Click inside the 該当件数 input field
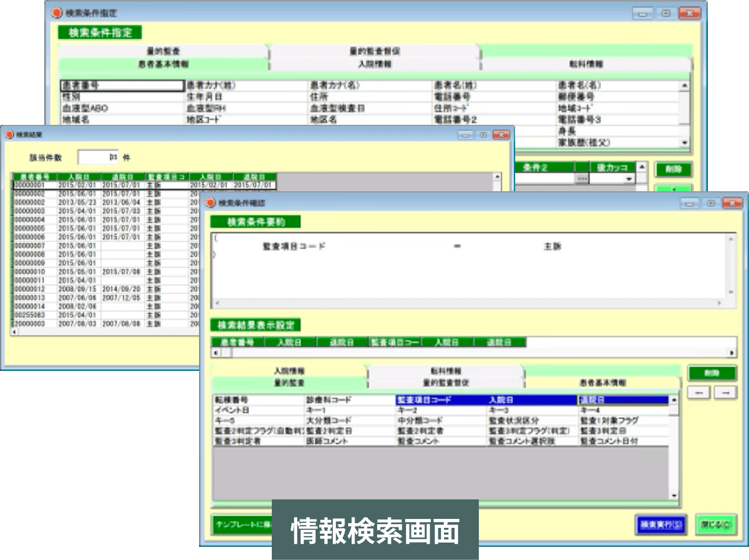The width and height of the screenshot is (749, 560). point(97,156)
